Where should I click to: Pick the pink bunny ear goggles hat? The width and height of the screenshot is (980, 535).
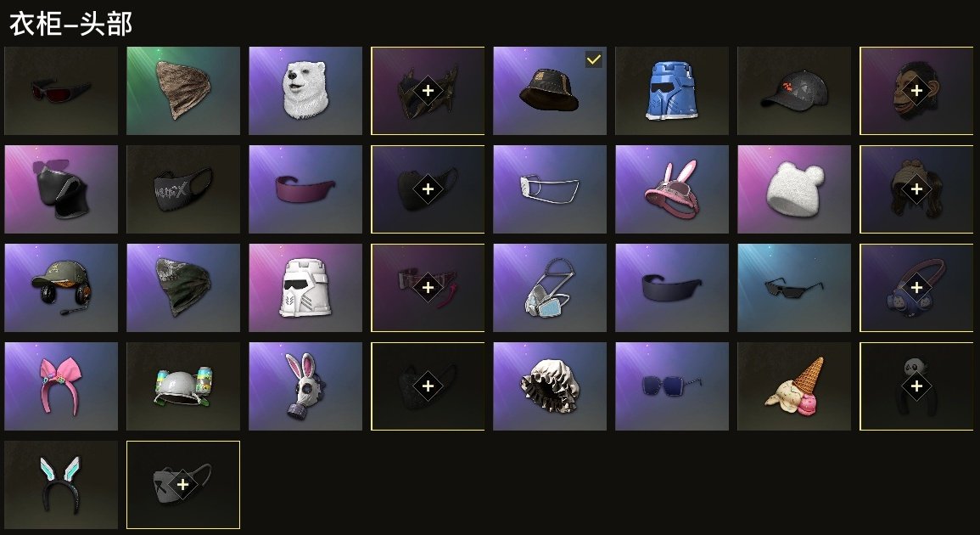point(672,189)
